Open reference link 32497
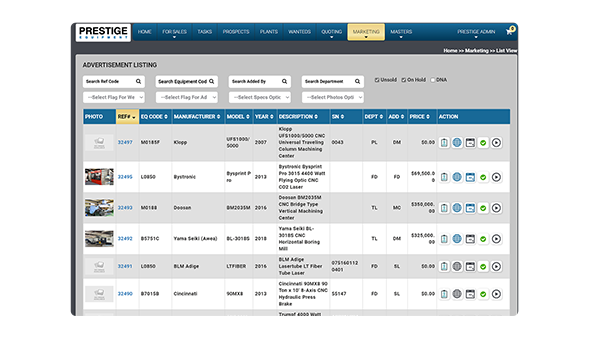 [x=125, y=143]
